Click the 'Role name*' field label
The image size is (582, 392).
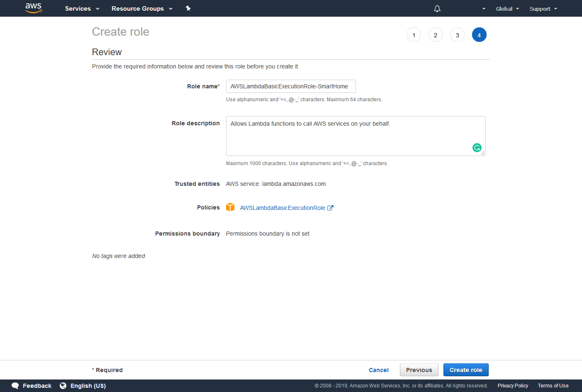point(203,86)
